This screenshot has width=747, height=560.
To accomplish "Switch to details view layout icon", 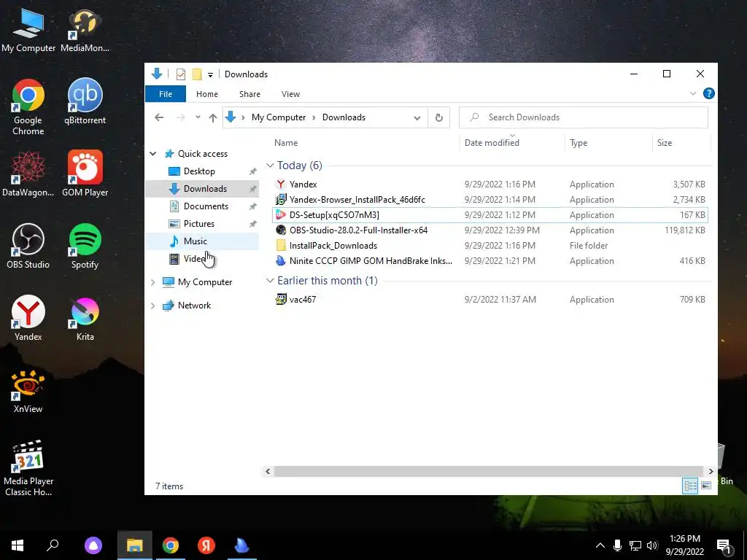I will [x=690, y=485].
